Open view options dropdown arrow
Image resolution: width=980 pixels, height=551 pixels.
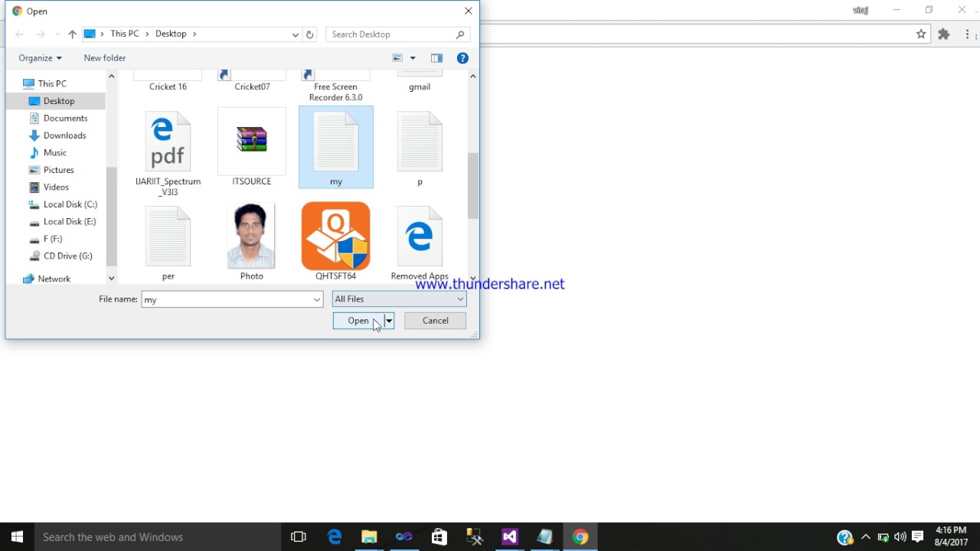click(413, 58)
